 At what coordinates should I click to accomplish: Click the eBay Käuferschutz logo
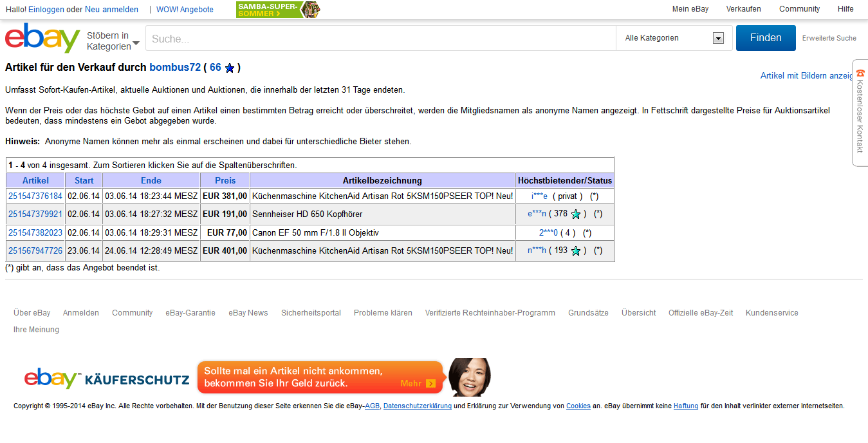107,379
